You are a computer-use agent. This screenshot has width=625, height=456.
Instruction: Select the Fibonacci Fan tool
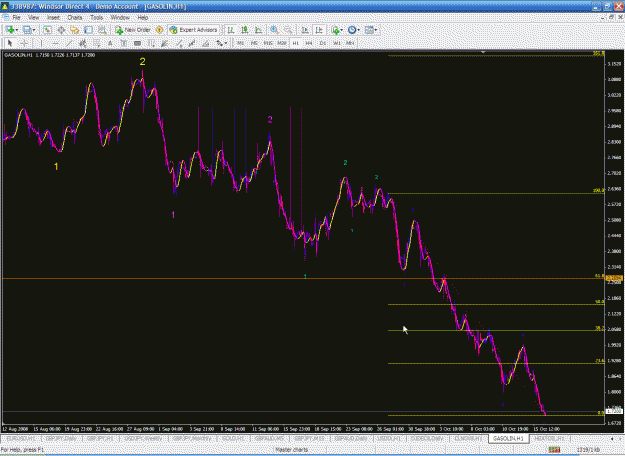coord(164,43)
